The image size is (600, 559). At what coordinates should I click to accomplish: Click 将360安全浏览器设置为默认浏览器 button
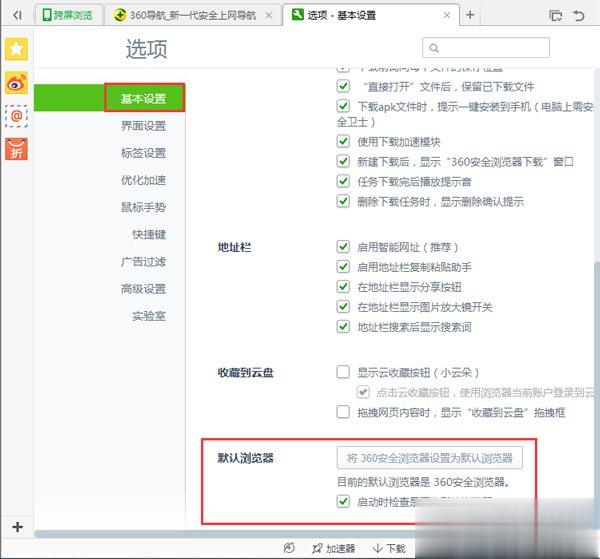pyautogui.click(x=429, y=457)
